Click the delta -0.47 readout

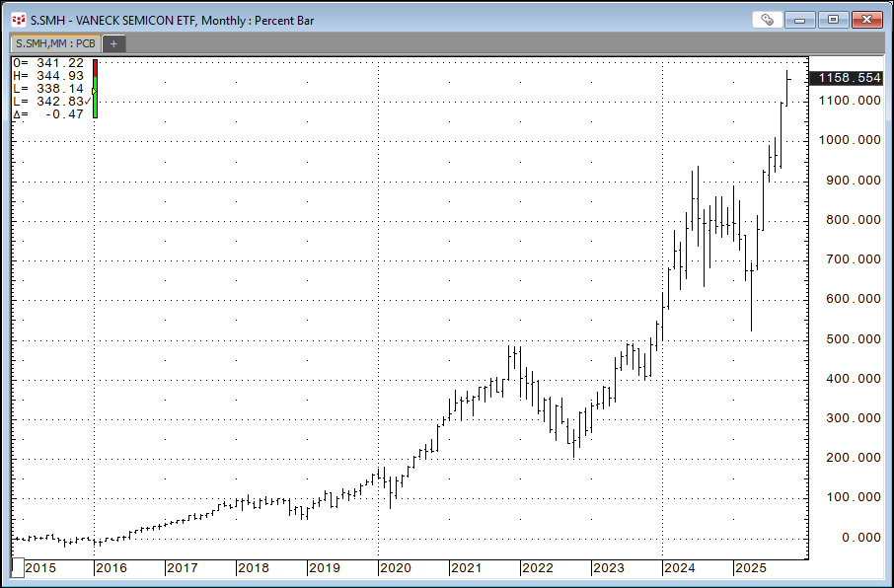[49, 114]
